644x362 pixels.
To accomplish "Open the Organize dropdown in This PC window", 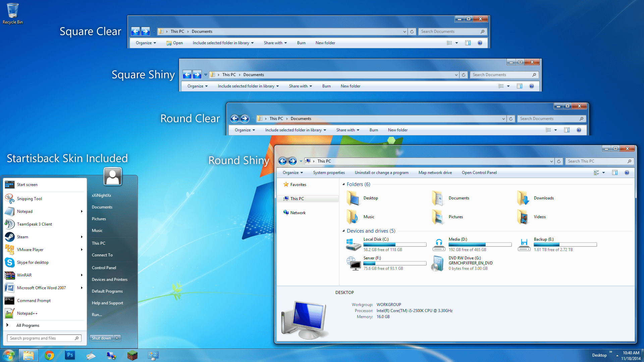I will (292, 173).
